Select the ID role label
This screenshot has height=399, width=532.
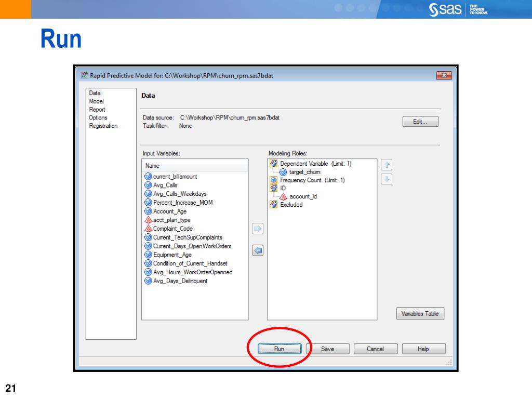pyautogui.click(x=283, y=188)
